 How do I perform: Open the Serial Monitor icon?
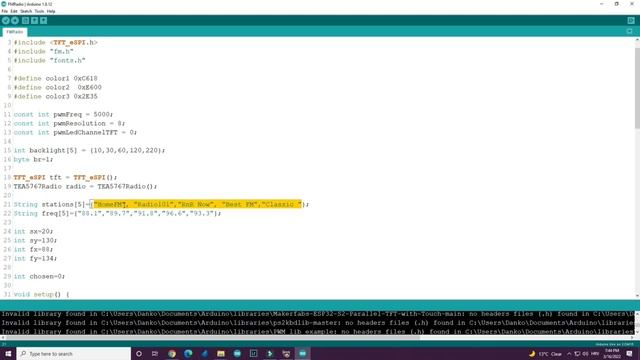click(x=631, y=20)
